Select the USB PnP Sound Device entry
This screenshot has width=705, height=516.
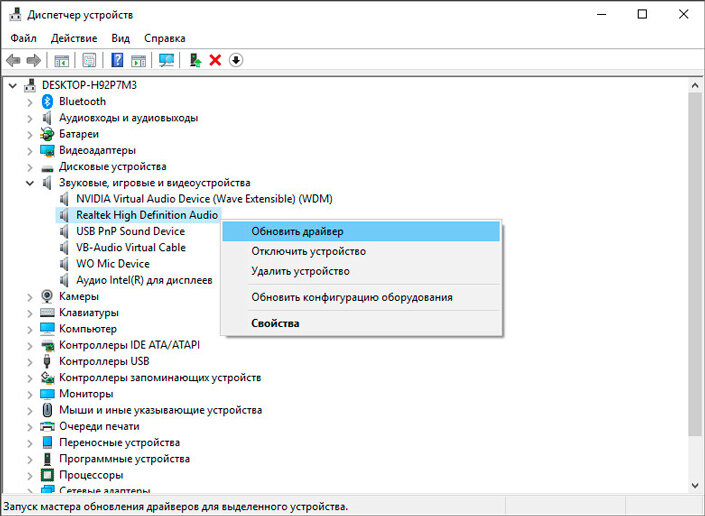pos(130,231)
